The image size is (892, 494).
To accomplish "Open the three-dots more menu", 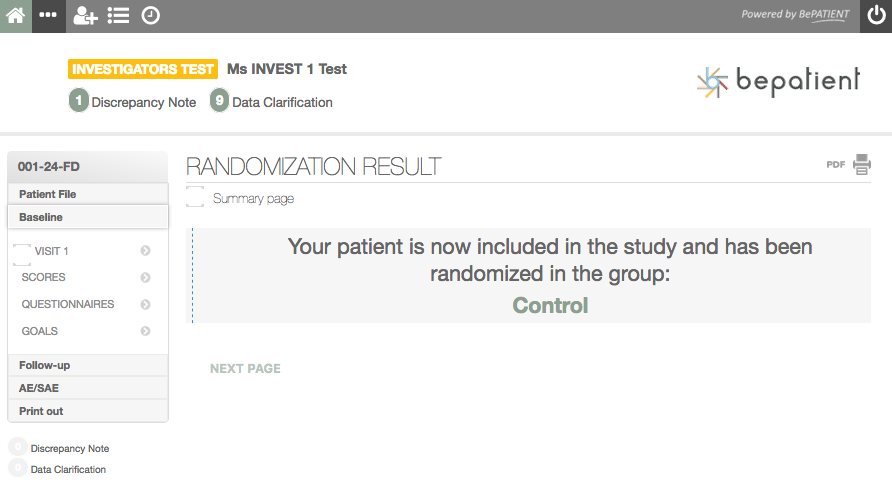I will 48,16.
